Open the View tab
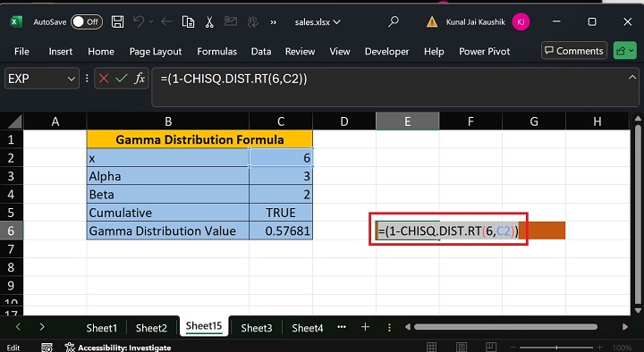 pos(340,51)
